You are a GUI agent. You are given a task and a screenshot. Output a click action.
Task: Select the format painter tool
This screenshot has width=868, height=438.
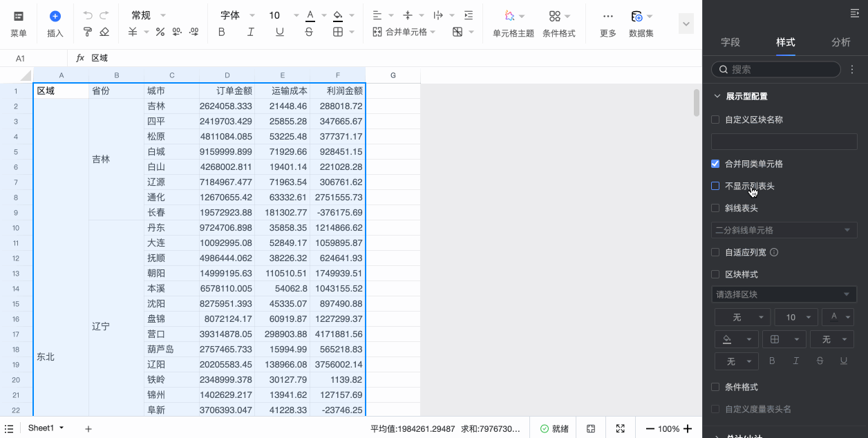coord(88,32)
